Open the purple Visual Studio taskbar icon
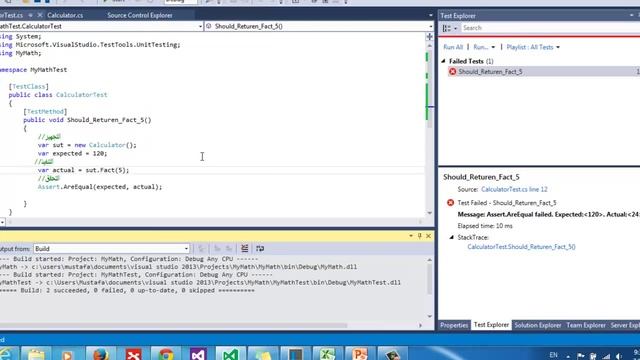This screenshot has width=640, height=360. (198, 354)
